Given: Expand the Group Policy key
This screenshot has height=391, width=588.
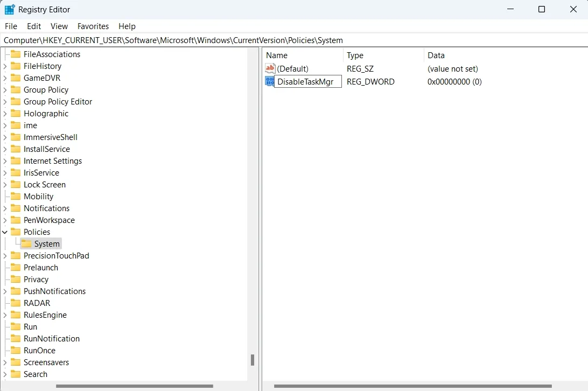Looking at the screenshot, I should [x=5, y=90].
